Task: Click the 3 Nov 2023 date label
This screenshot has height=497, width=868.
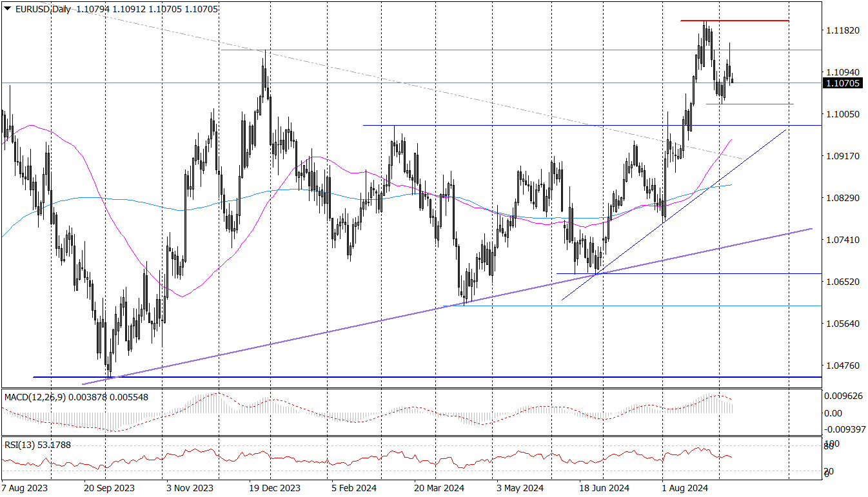Action: point(190,489)
